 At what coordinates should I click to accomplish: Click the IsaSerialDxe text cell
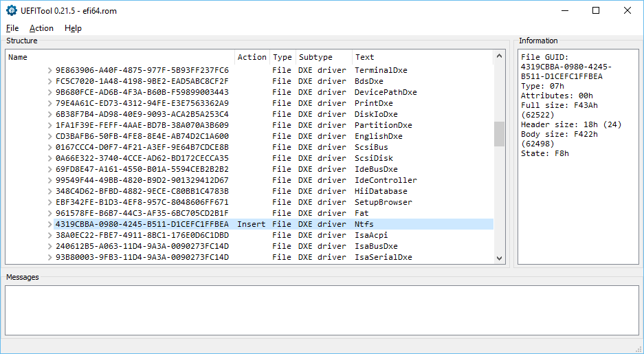(384, 257)
